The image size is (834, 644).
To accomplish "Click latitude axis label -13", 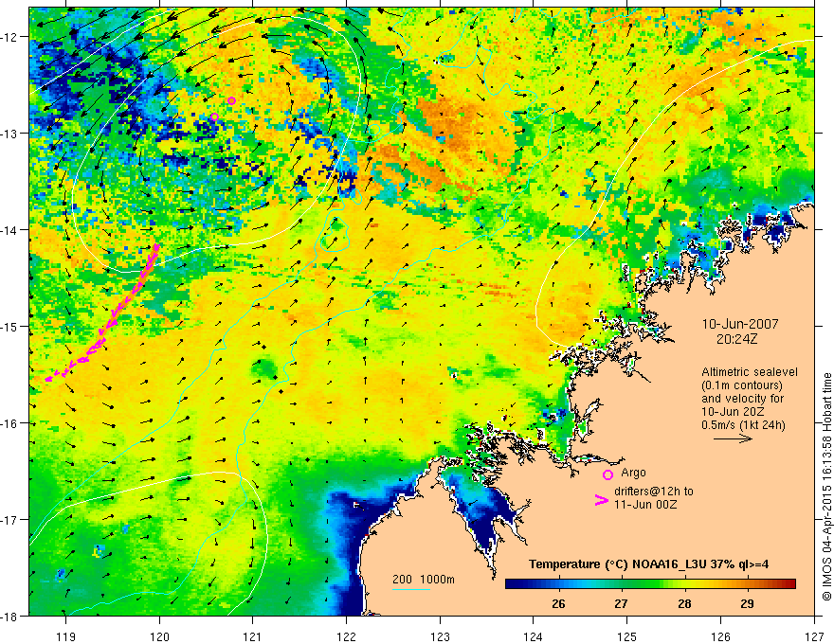I will click(x=9, y=133).
